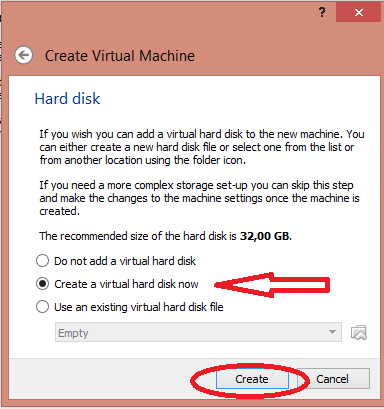Cancel the virtual machine wizard
Screen dimensions: 384x409
coord(333,379)
